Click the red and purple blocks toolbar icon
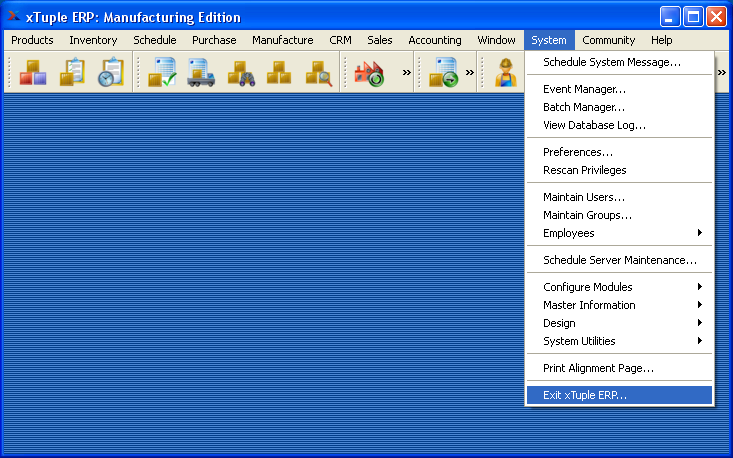The width and height of the screenshot is (733, 458). point(33,72)
